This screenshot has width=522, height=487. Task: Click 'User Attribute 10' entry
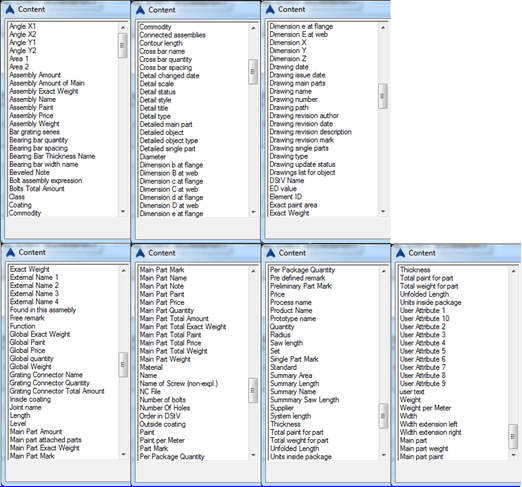(x=425, y=319)
